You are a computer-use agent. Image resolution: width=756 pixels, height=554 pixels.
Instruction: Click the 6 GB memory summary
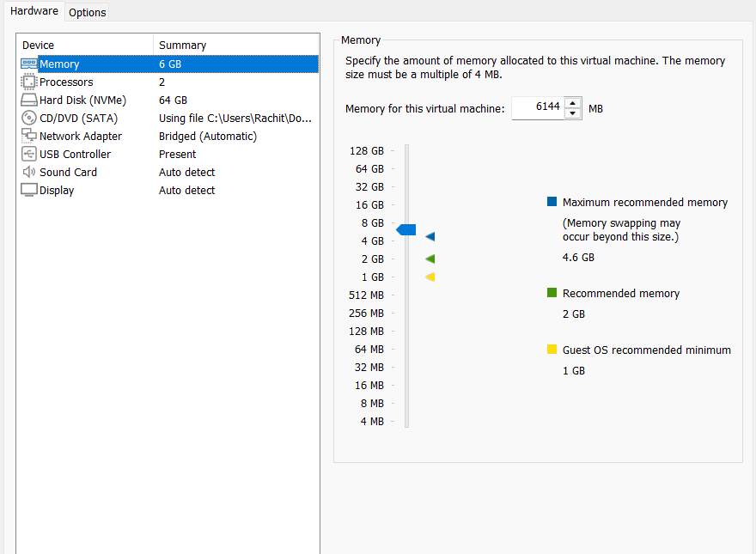(x=170, y=64)
